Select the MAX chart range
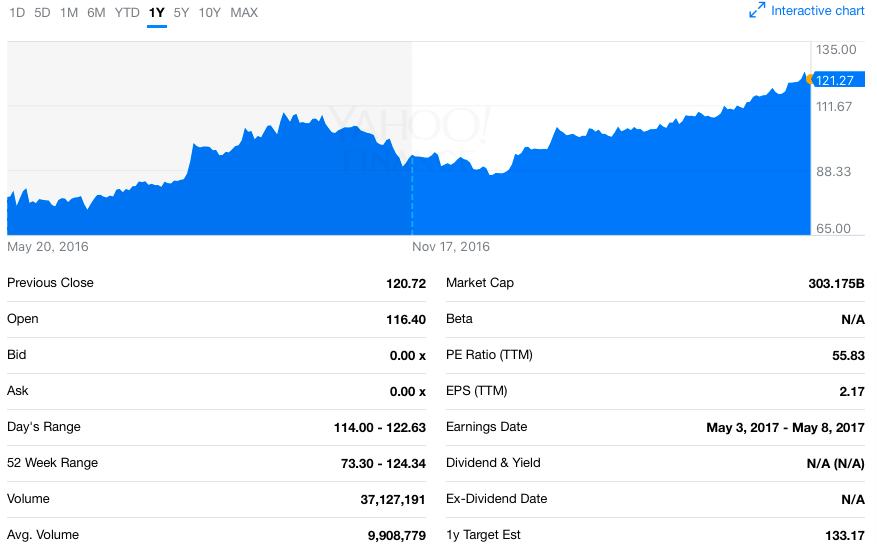This screenshot has height=551, width=877. (x=244, y=13)
